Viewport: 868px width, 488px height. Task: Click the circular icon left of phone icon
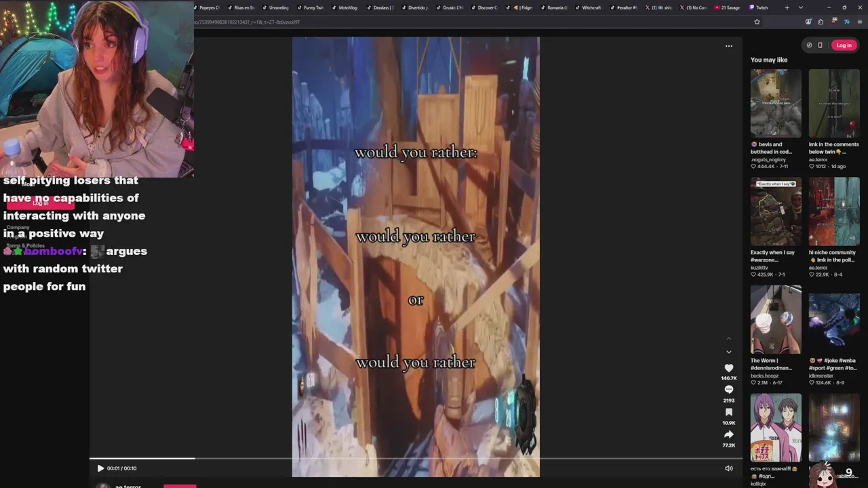809,45
